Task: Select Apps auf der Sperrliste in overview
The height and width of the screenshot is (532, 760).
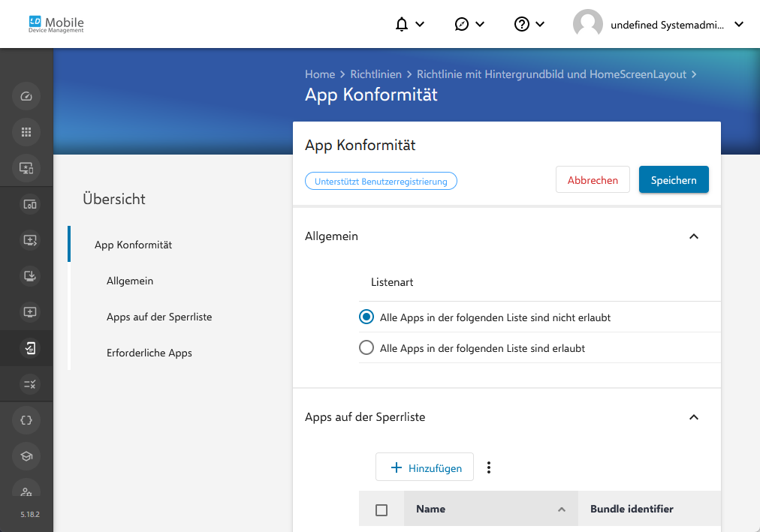Action: pos(159,317)
